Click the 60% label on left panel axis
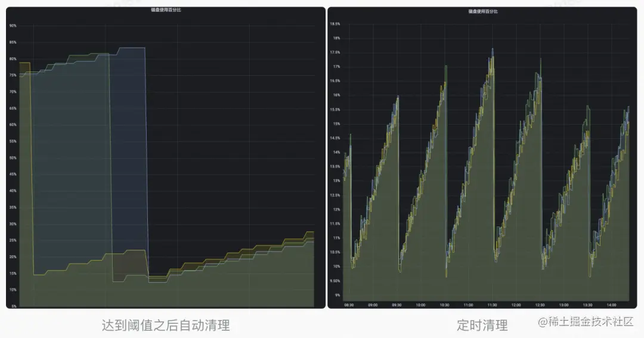The image size is (644, 338). pyautogui.click(x=13, y=125)
